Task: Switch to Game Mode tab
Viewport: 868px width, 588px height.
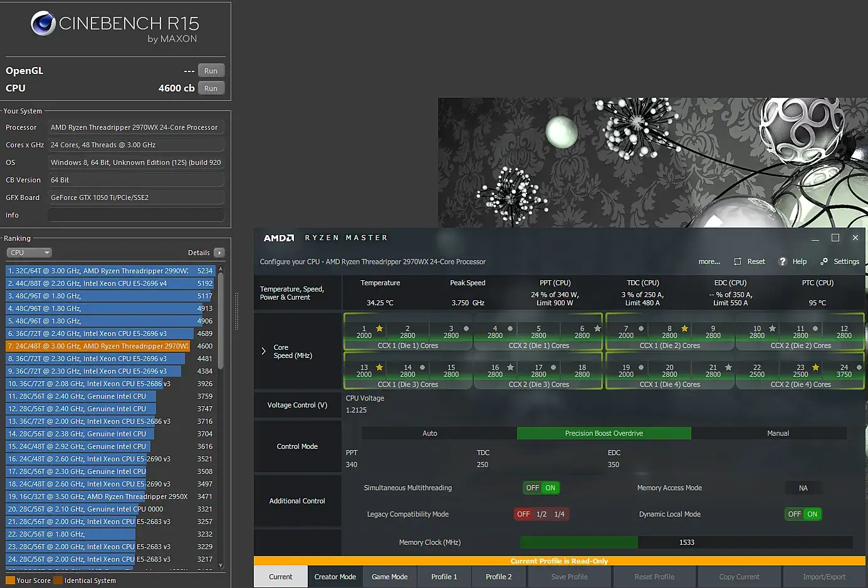Action: coord(390,577)
